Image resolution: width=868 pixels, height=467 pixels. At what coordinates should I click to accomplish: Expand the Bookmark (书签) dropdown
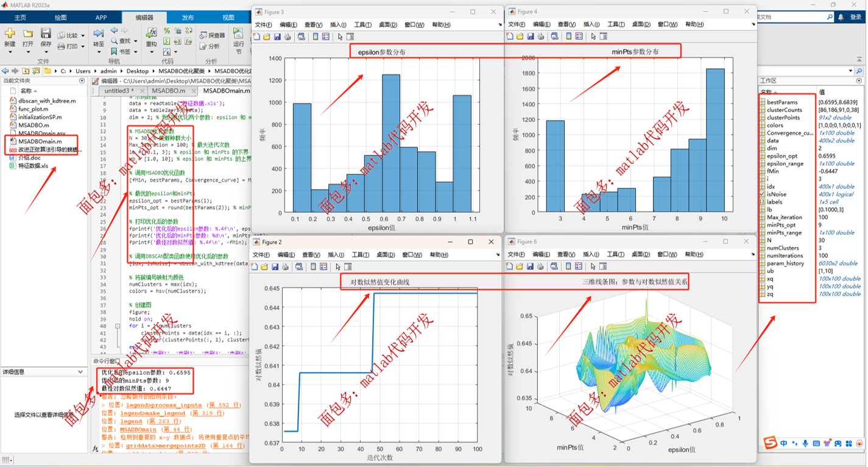[135, 52]
